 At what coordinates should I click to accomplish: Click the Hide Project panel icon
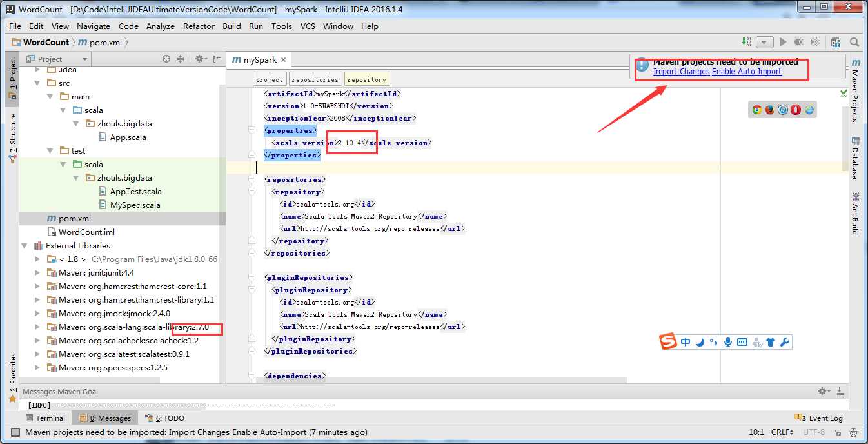click(x=217, y=59)
